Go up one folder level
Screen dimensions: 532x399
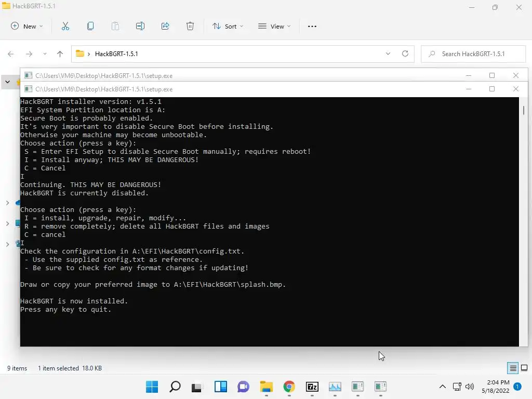pyautogui.click(x=60, y=54)
